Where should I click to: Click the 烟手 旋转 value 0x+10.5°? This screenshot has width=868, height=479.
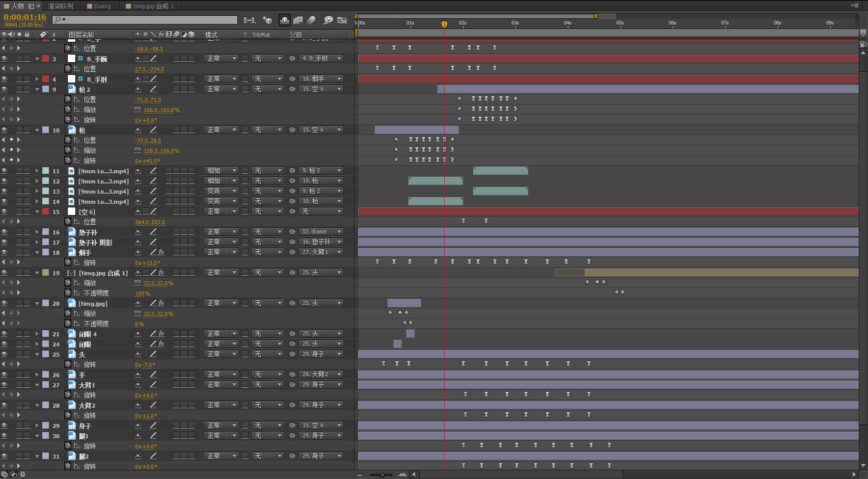147,263
